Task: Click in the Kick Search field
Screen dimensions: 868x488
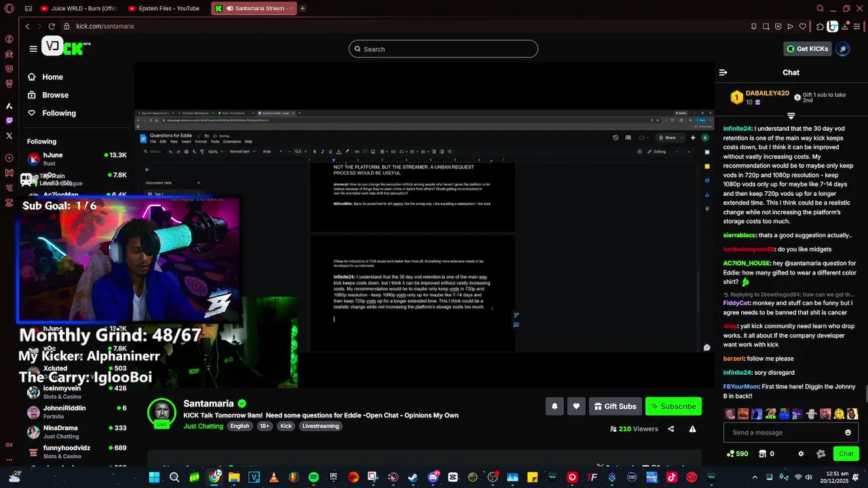Action: click(x=443, y=49)
